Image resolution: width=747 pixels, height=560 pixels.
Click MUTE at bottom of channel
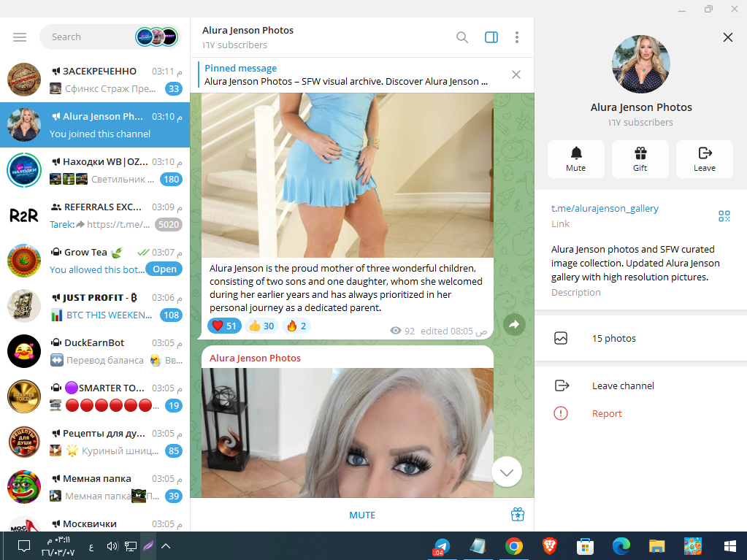362,515
